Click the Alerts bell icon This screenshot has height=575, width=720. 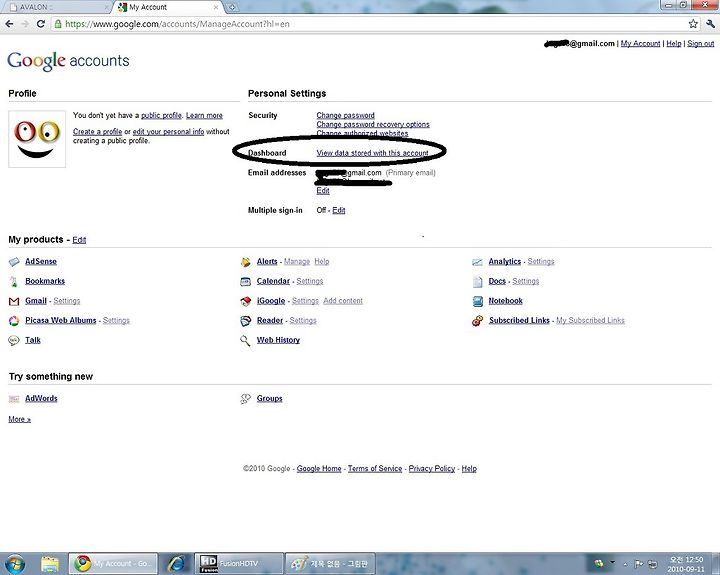pos(246,262)
